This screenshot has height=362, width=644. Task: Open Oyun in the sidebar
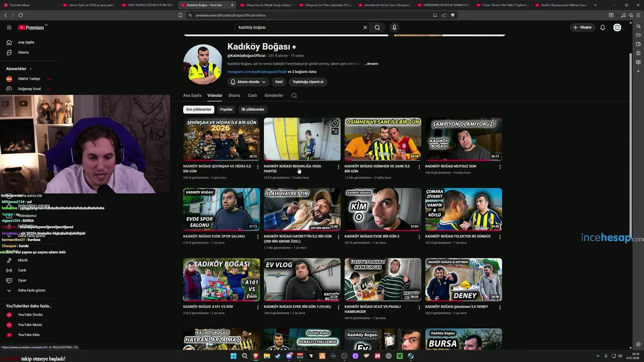(x=22, y=281)
